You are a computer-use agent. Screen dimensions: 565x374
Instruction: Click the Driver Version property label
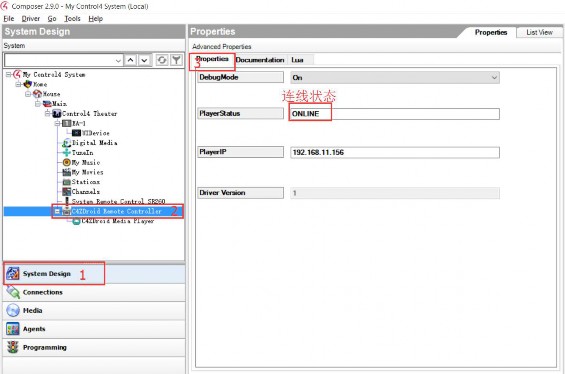(240, 192)
